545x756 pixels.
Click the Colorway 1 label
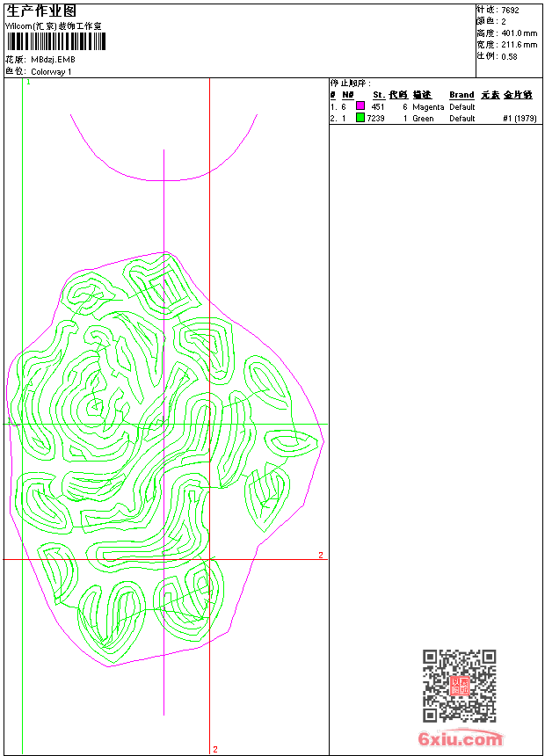(x=52, y=71)
